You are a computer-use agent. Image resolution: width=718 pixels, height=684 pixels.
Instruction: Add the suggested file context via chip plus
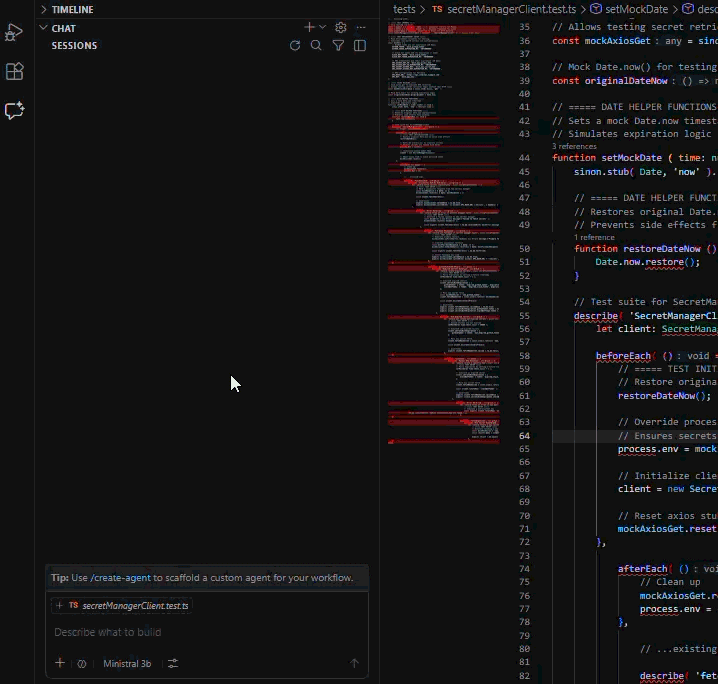click(59, 605)
